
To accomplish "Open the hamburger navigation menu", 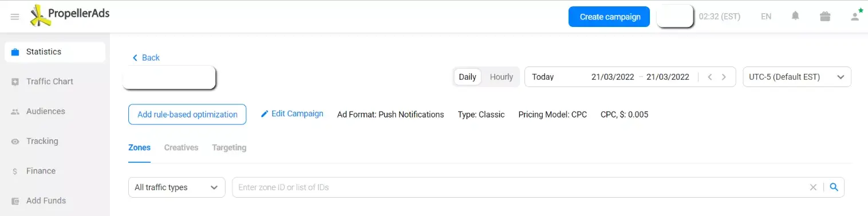I will [x=15, y=17].
